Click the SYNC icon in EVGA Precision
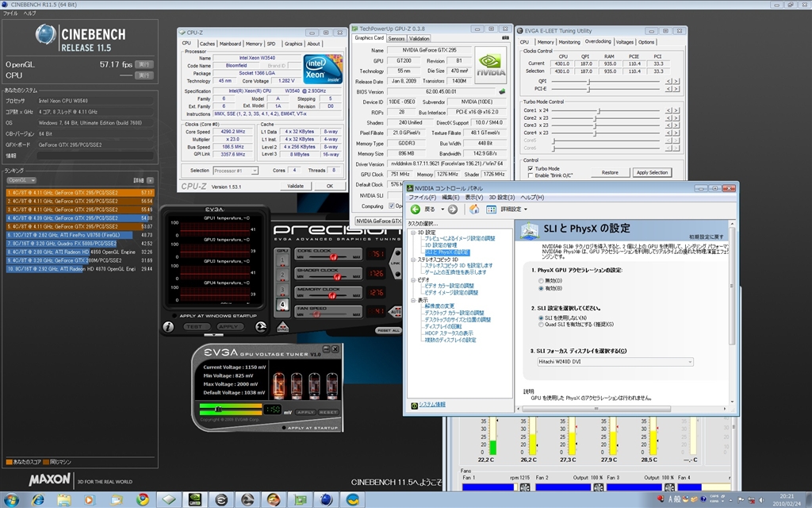812x508 pixels. tap(283, 328)
